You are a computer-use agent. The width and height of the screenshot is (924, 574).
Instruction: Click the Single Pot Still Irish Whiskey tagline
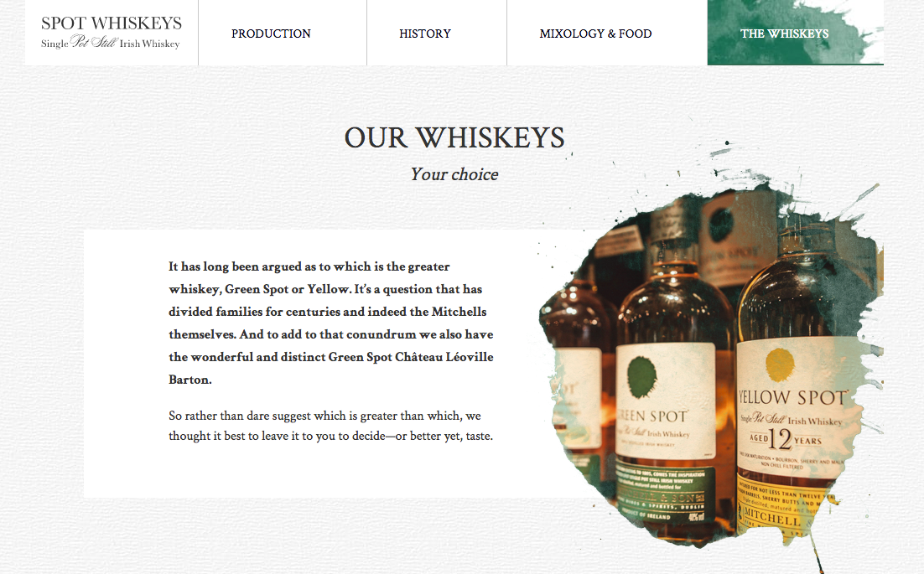click(110, 43)
